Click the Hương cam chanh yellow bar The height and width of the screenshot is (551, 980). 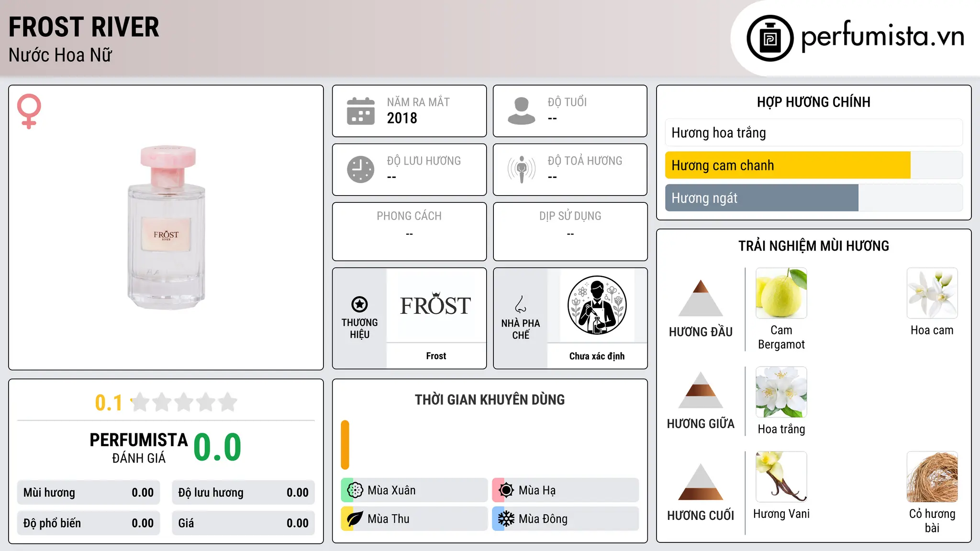tap(788, 165)
